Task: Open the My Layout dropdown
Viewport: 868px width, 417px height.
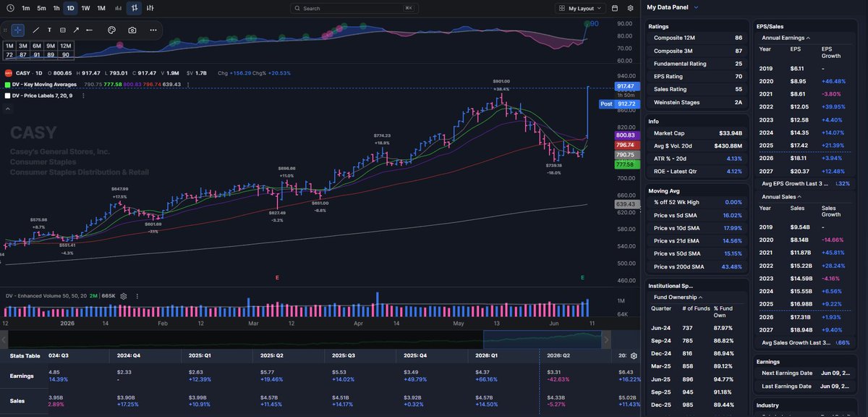Action: [x=581, y=8]
